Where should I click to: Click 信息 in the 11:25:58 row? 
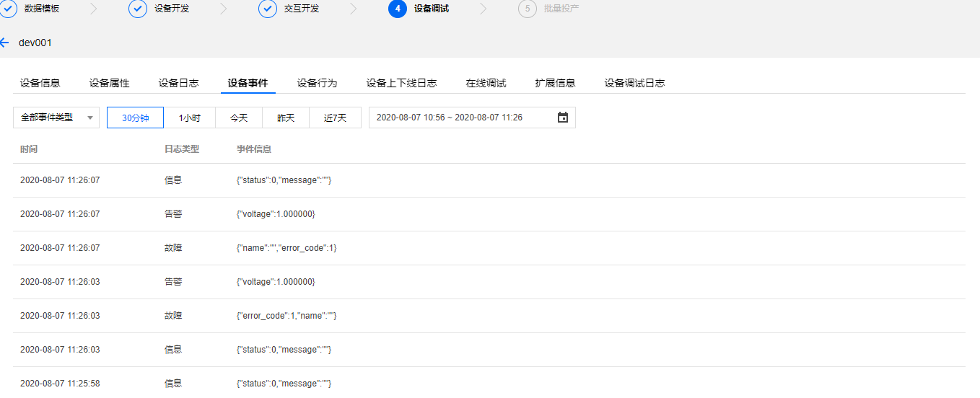(x=173, y=384)
